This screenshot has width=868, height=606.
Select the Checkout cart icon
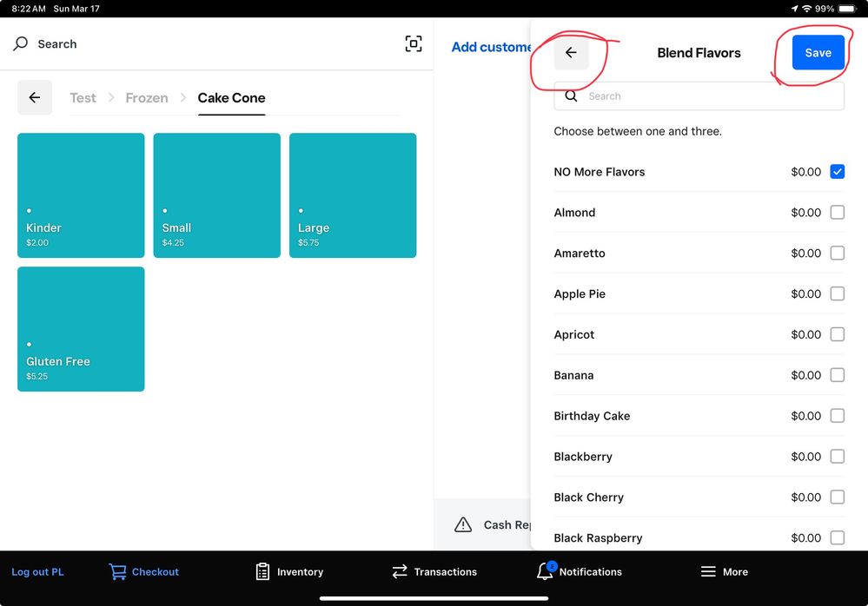[117, 571]
